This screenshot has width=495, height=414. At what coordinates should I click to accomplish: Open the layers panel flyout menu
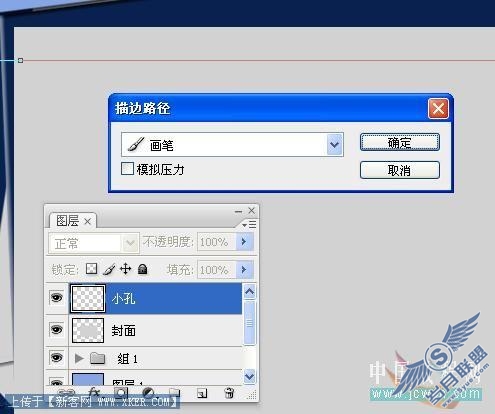click(249, 225)
